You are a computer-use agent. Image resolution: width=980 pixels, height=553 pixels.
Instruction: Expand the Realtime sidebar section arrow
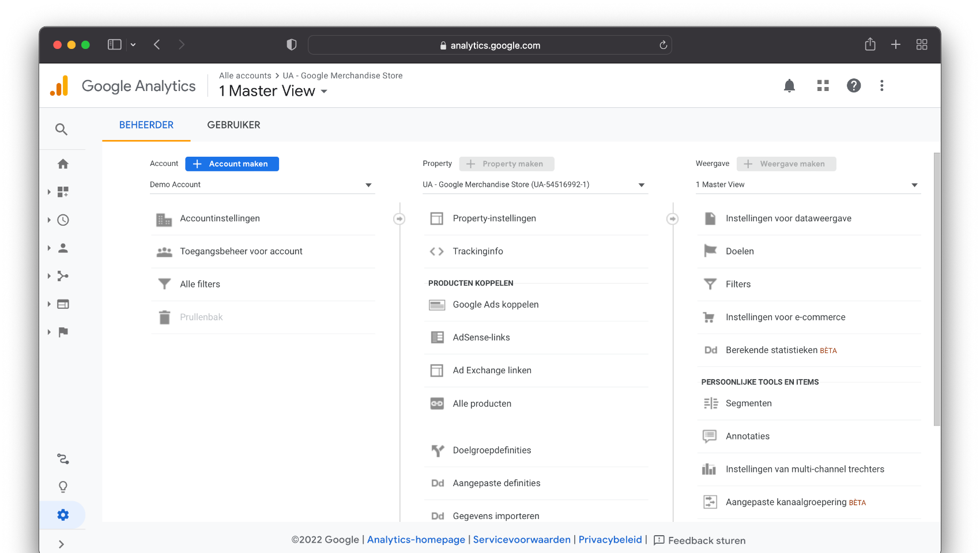coord(49,220)
